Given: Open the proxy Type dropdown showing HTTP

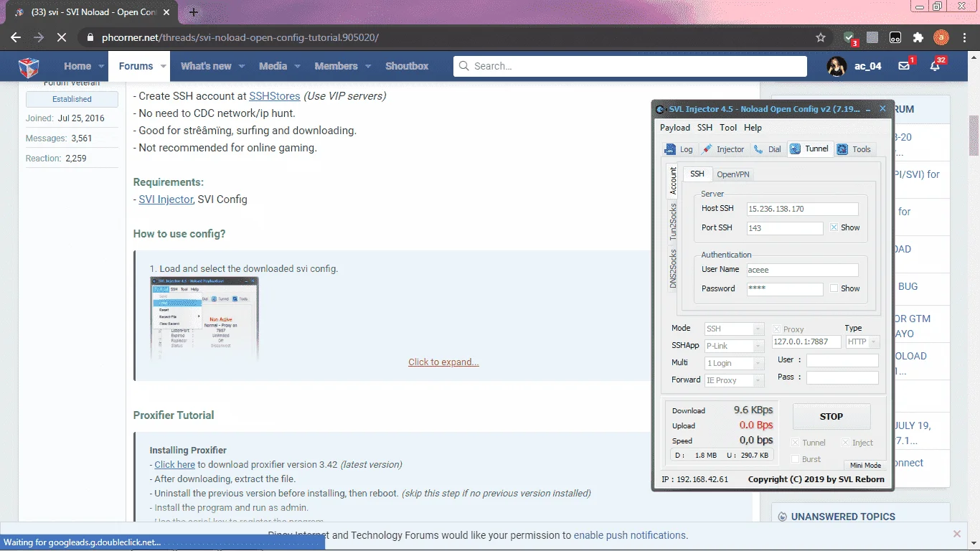Looking at the screenshot, I should 862,342.
